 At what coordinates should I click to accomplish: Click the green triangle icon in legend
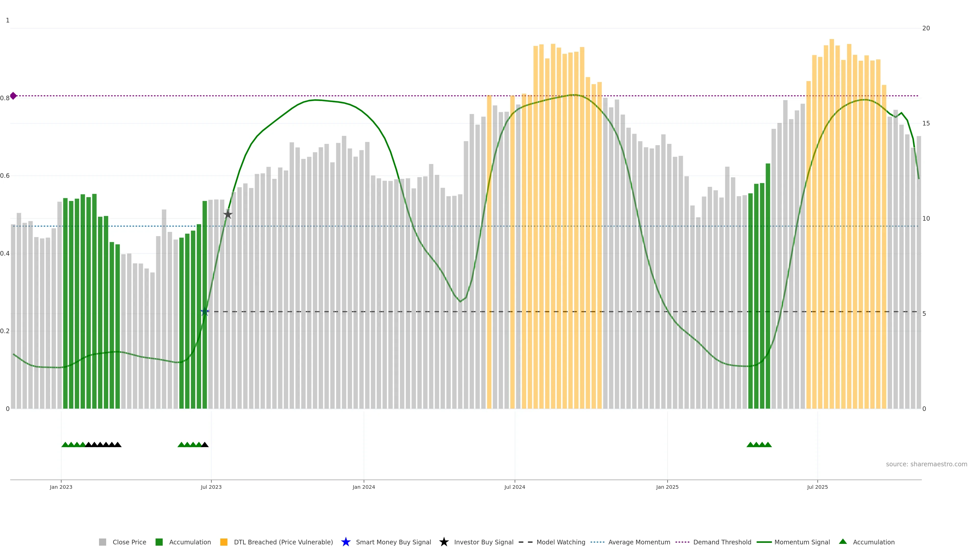[843, 542]
